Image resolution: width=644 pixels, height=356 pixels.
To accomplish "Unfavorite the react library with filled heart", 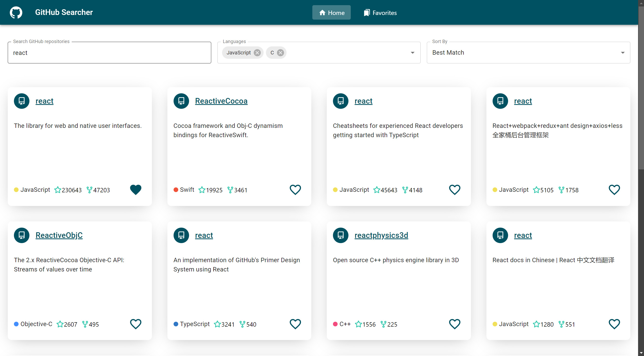I will [136, 190].
